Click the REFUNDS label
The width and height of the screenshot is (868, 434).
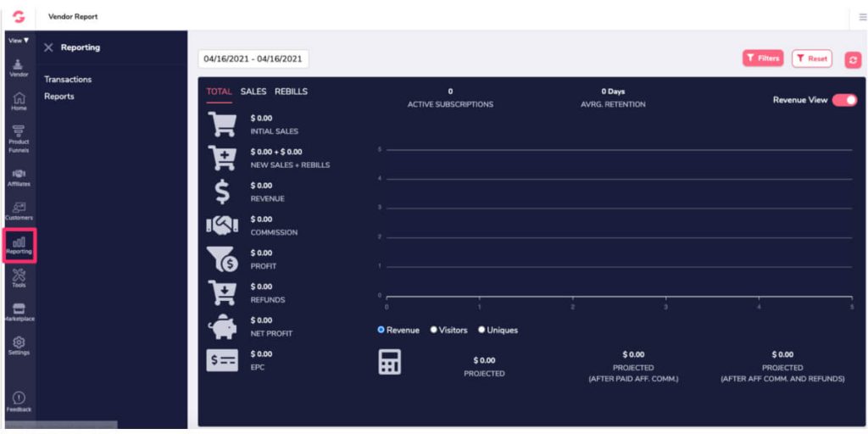pyautogui.click(x=267, y=300)
